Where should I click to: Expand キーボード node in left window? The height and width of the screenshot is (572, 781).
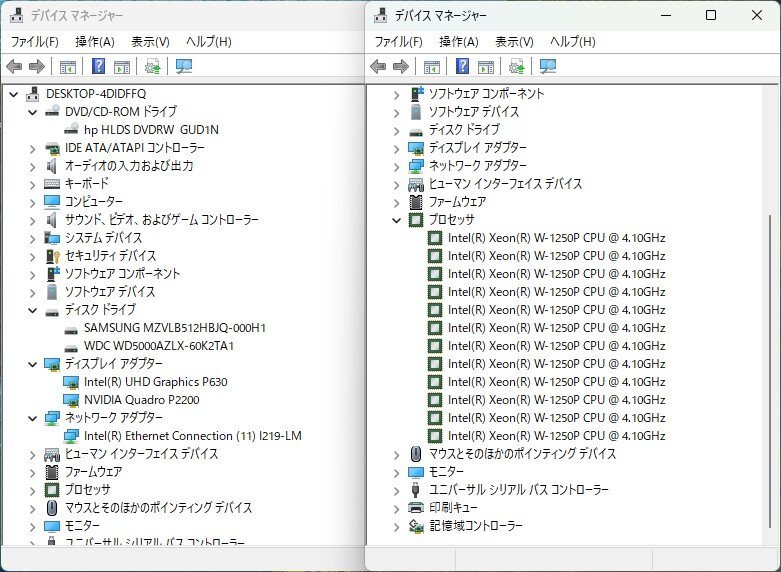[x=32, y=184]
